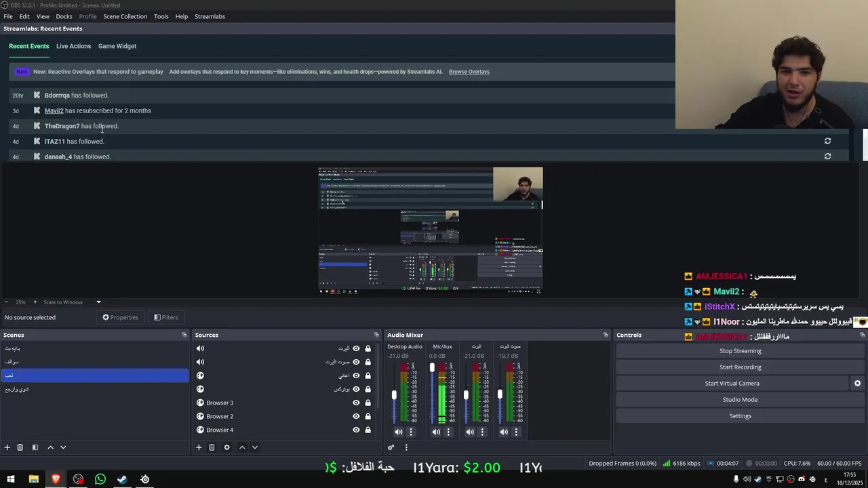The width and height of the screenshot is (868, 488).
Task: Remove selected scene with trash icon
Action: click(x=20, y=447)
